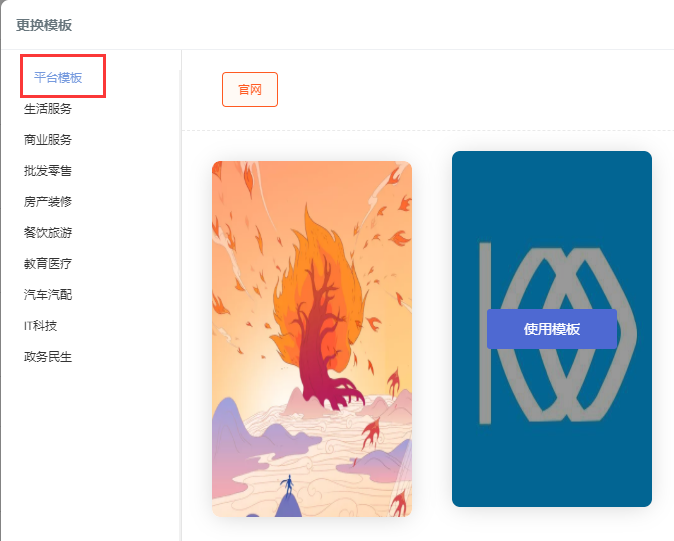Viewport: 674px width, 541px height.
Task: Select 餐饮旅游 in the sidebar
Action: tap(48, 232)
